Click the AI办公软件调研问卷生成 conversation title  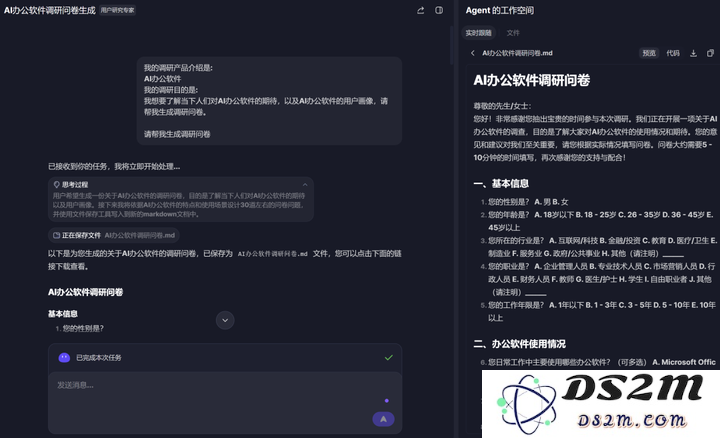point(50,10)
